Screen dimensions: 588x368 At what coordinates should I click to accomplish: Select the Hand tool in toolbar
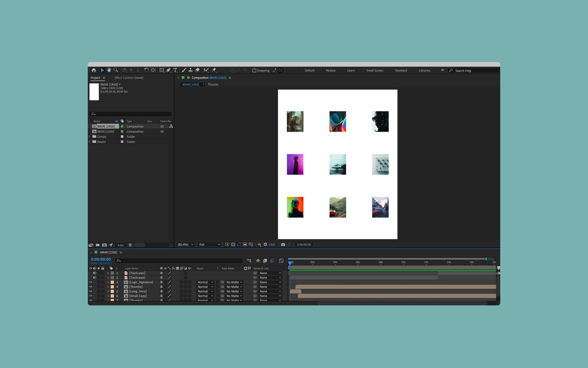pos(109,70)
